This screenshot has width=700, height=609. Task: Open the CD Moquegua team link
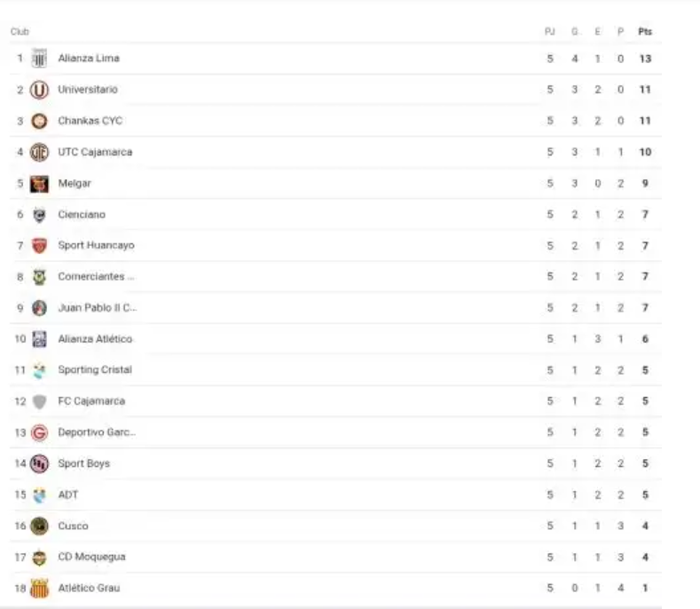point(91,557)
